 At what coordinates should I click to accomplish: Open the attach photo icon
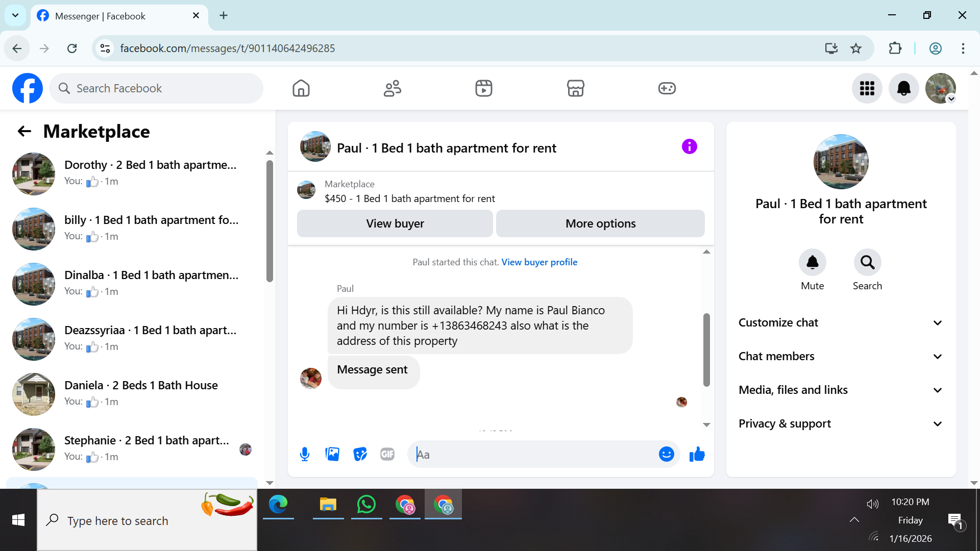(332, 454)
